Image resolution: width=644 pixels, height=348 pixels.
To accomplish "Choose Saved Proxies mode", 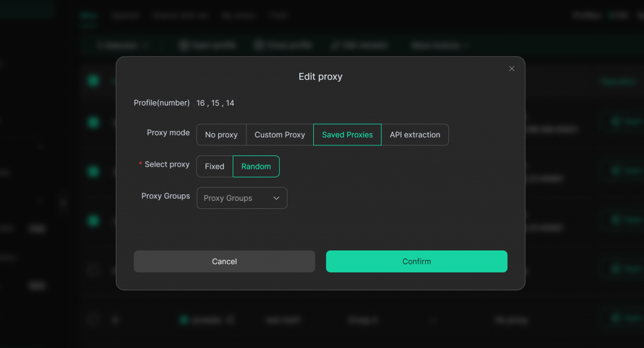I will coord(347,135).
